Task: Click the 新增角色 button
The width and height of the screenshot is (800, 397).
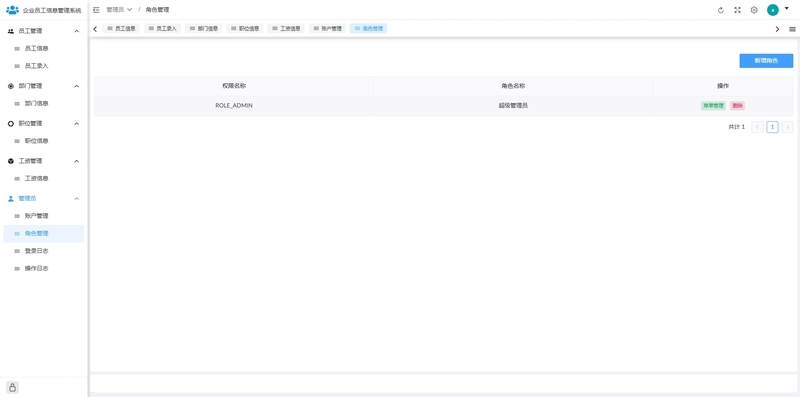Action: tap(766, 61)
